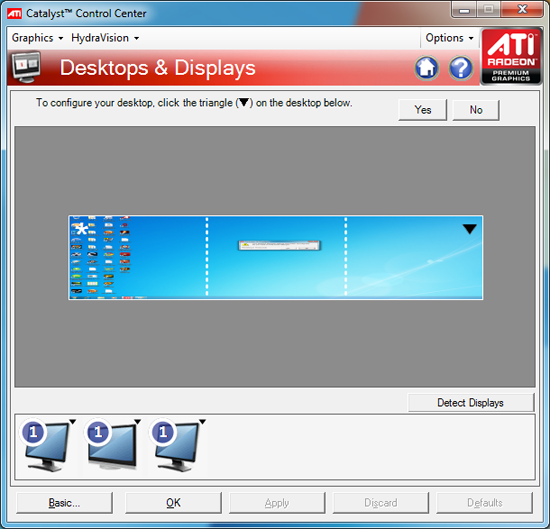Screen dimensions: 550x529
Task: Open the black triangle menu on the desktop preview
Action: coord(469,229)
